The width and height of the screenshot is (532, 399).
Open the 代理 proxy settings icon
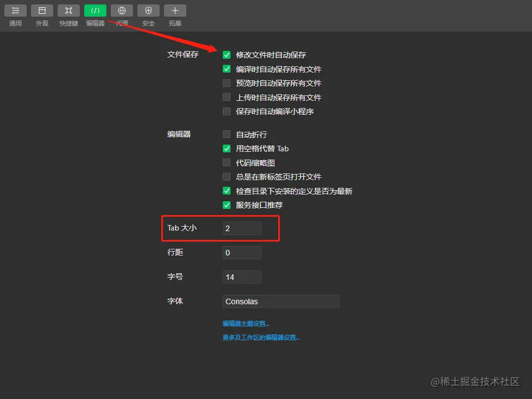[122, 11]
